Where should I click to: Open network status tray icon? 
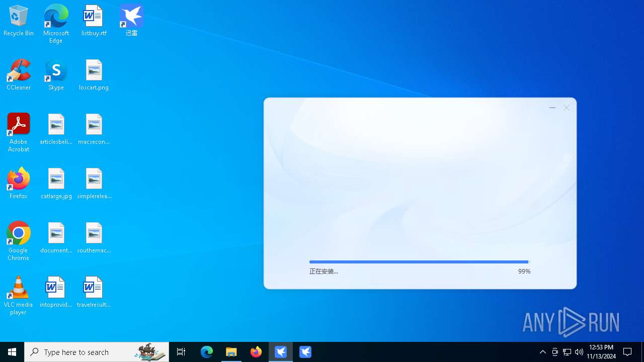(567, 352)
